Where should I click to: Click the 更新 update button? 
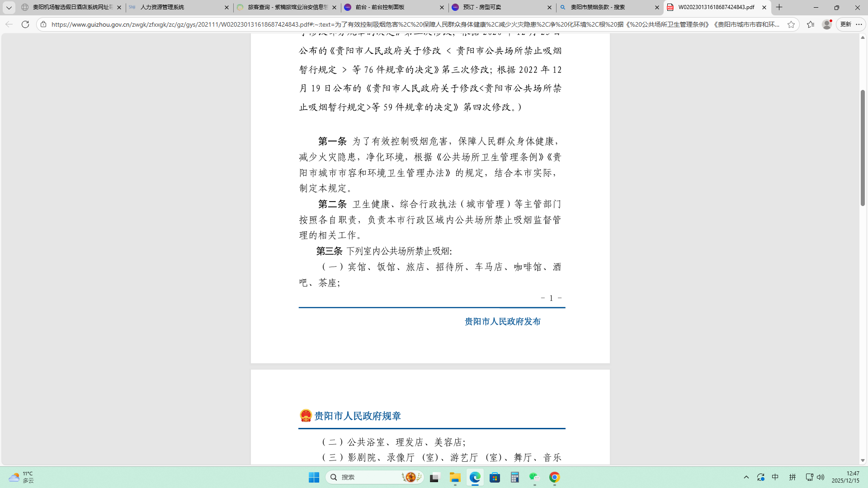pyautogui.click(x=845, y=24)
